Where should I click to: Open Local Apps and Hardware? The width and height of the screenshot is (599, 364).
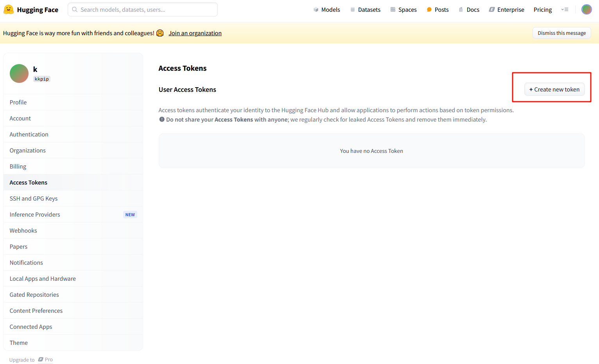[x=73, y=278]
